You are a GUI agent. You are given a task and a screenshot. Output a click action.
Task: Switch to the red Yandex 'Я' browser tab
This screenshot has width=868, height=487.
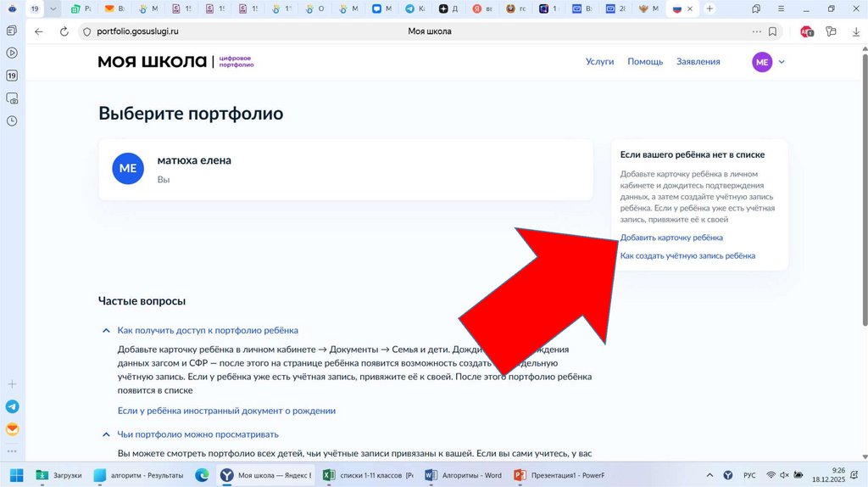[482, 8]
